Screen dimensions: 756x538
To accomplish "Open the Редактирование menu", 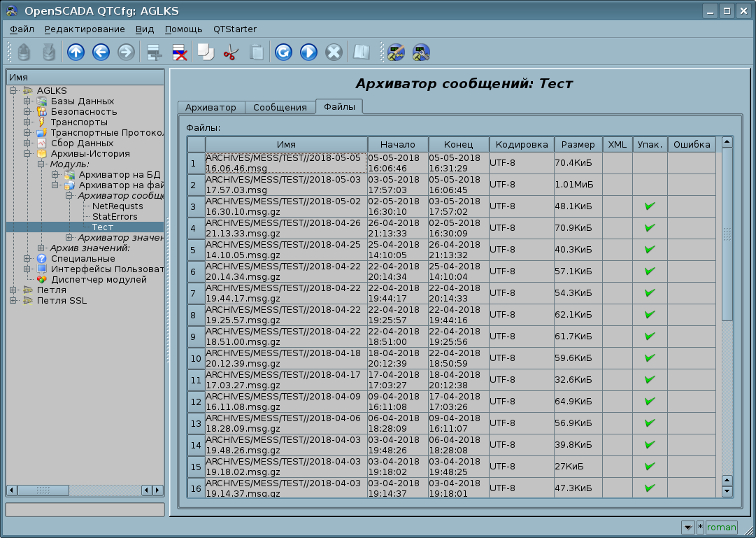I will [85, 29].
